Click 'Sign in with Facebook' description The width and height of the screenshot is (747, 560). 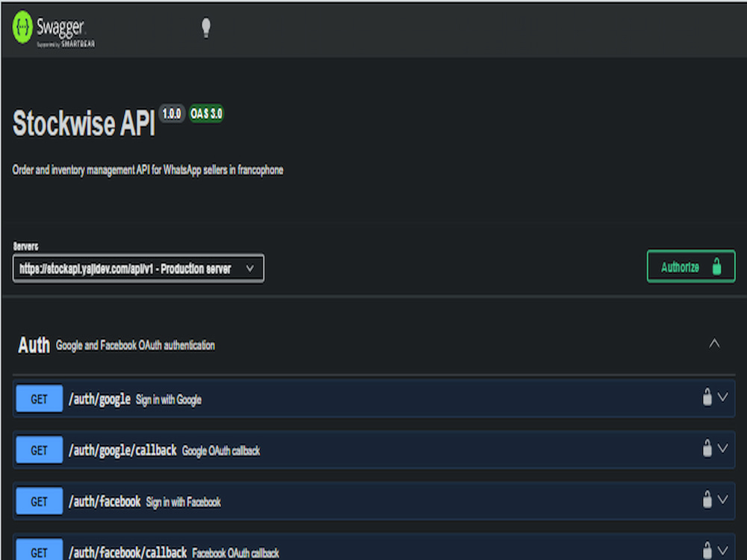click(184, 502)
